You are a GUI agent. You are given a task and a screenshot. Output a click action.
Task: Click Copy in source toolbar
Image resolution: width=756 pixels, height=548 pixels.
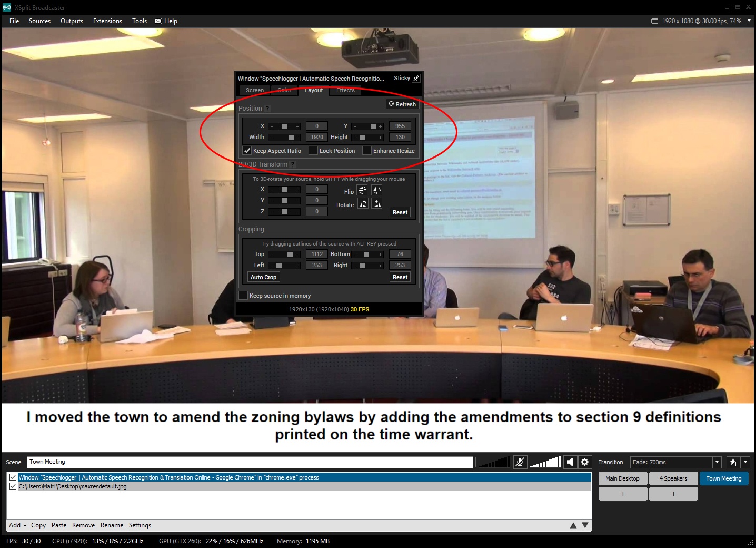pos(38,525)
